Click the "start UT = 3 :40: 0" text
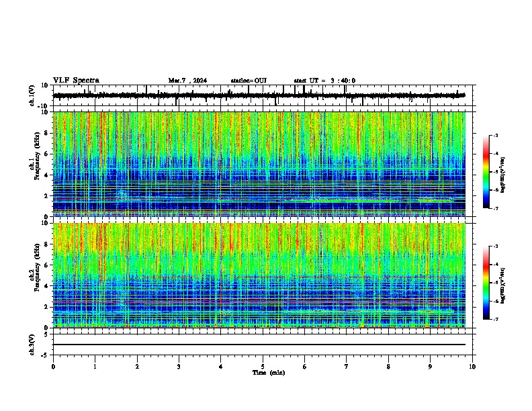 pos(324,81)
